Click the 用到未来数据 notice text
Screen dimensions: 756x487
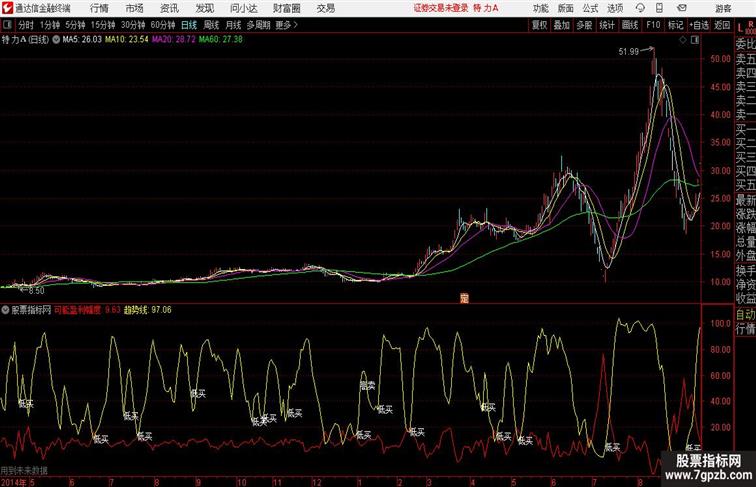24,470
